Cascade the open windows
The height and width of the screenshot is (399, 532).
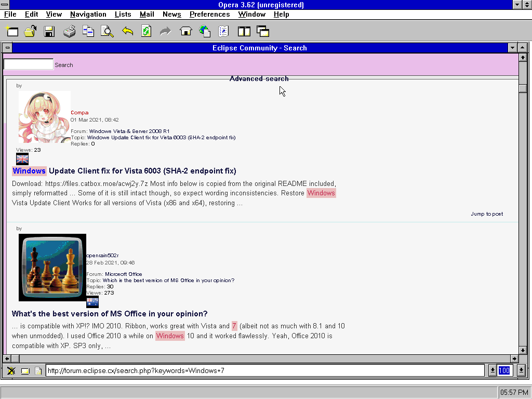pos(263,31)
